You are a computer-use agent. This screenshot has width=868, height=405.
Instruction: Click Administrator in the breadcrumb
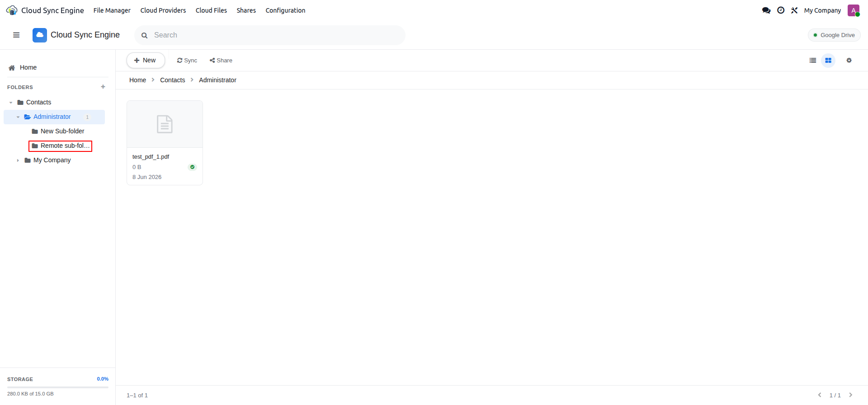tap(217, 80)
